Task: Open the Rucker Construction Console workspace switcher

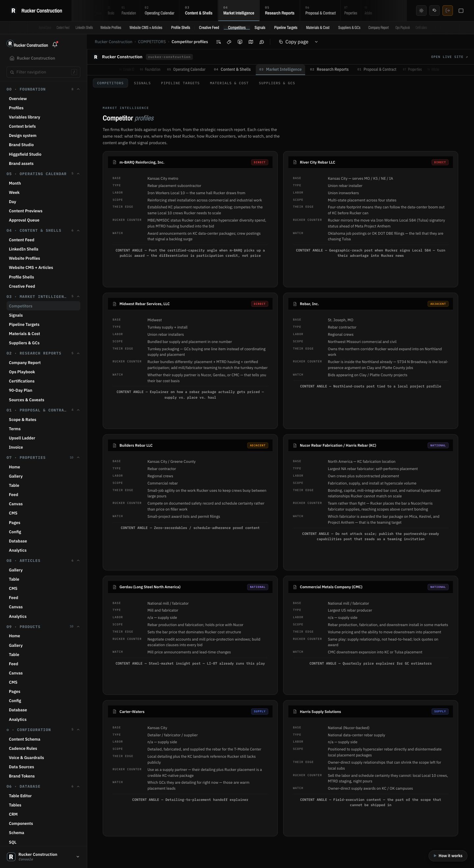Action: click(43, 856)
